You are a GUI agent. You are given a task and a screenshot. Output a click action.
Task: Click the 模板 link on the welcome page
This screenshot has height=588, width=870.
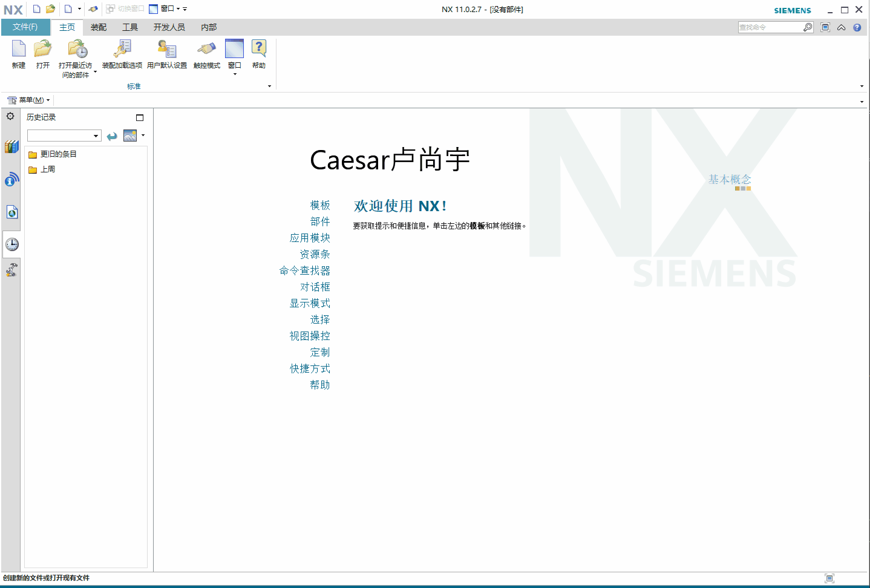point(320,206)
